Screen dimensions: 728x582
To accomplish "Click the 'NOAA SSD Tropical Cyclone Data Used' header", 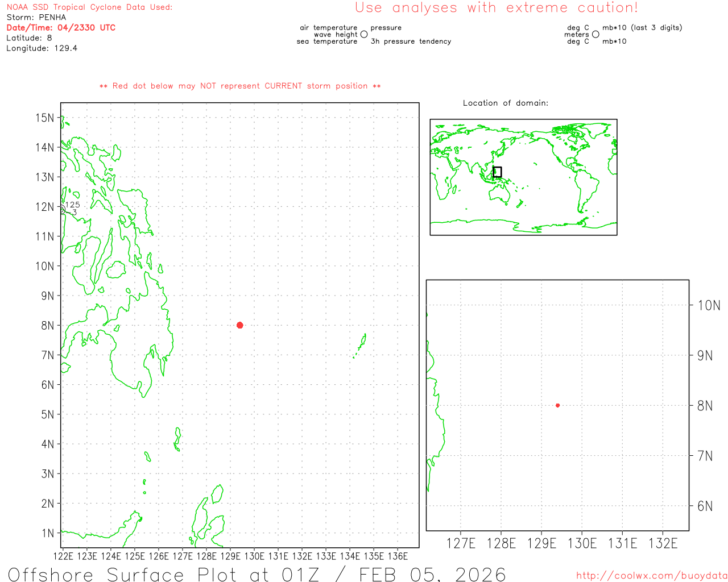I will coord(89,7).
